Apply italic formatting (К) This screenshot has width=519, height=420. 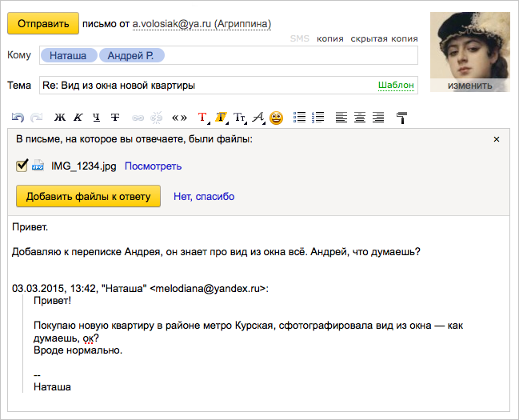click(78, 118)
